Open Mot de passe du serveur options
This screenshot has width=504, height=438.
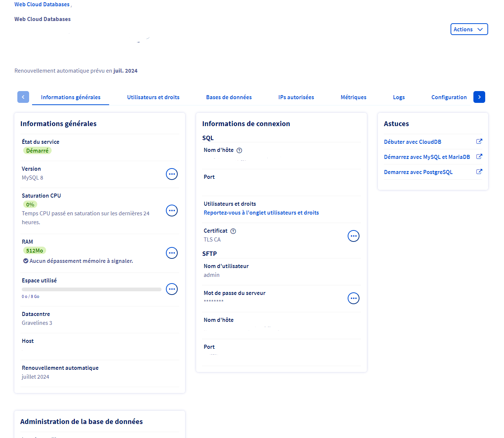pos(354,298)
